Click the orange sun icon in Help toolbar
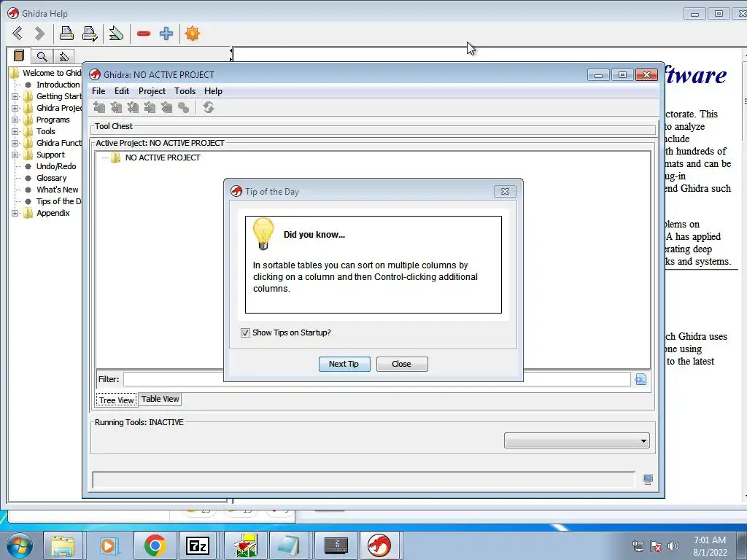Screen dimensions: 747x560 (193, 34)
